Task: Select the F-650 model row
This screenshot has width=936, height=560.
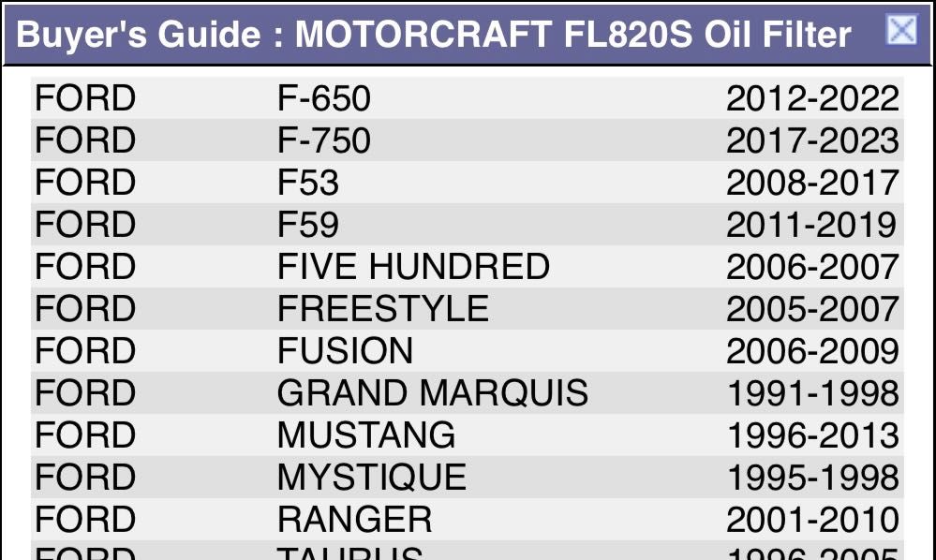Action: 324,98
